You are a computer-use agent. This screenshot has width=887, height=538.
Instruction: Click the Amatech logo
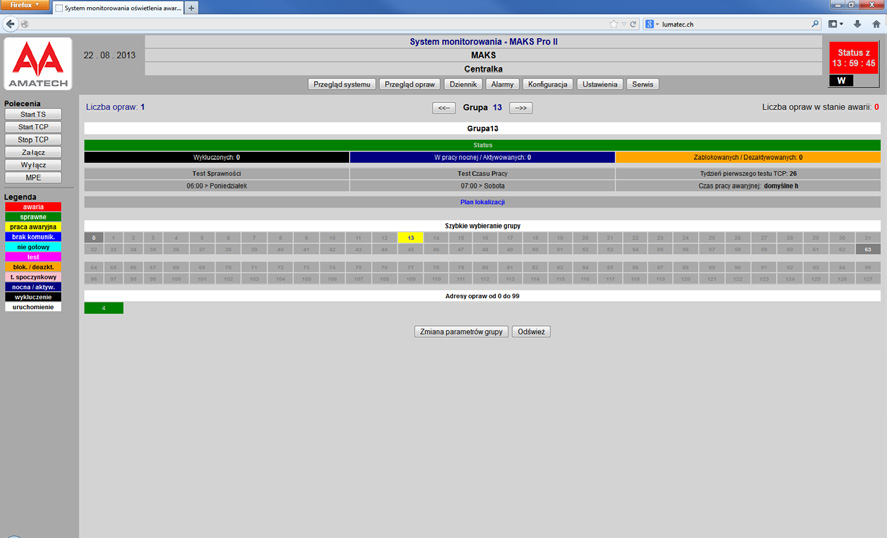38,63
